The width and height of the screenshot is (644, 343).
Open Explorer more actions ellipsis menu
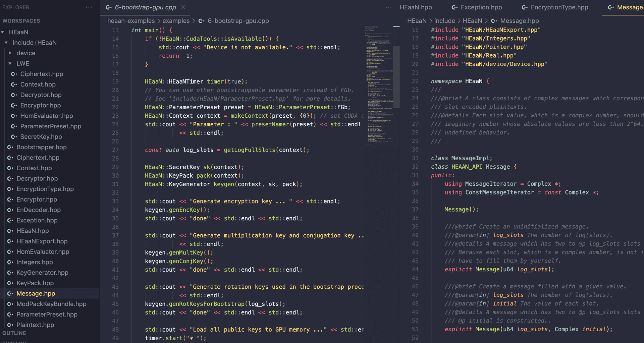(89, 7)
